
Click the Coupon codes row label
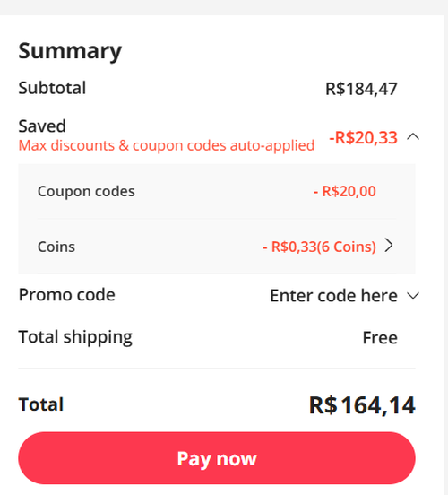(86, 191)
